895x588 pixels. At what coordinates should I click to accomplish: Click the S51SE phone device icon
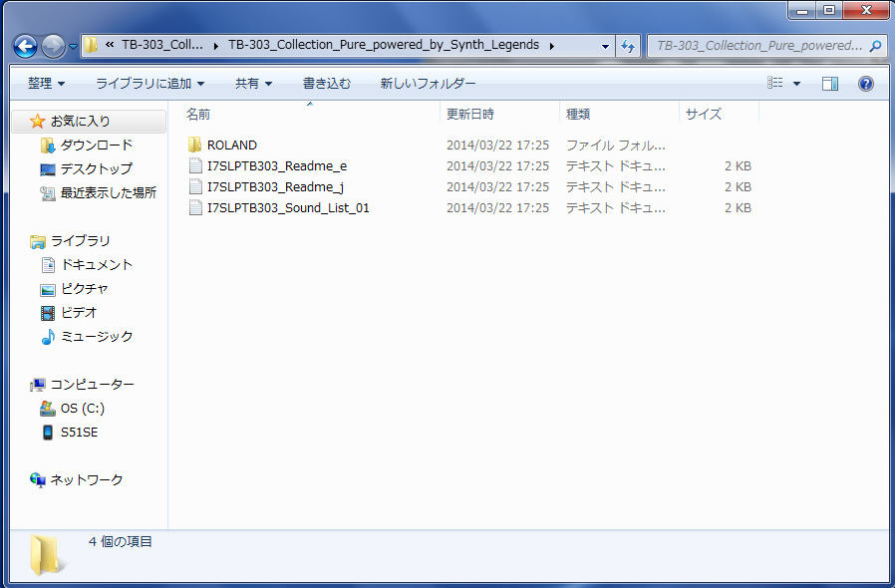tap(48, 433)
